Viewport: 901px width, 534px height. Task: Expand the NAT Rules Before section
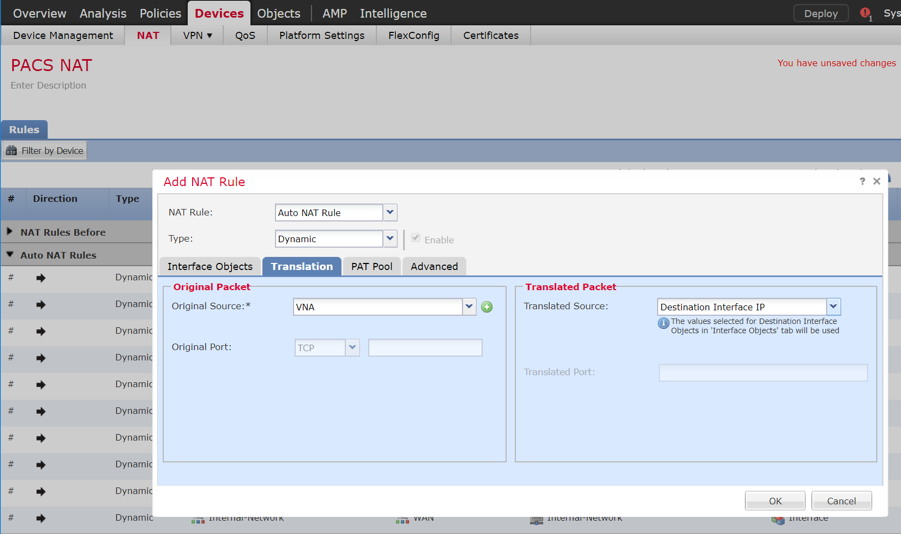pos(10,232)
